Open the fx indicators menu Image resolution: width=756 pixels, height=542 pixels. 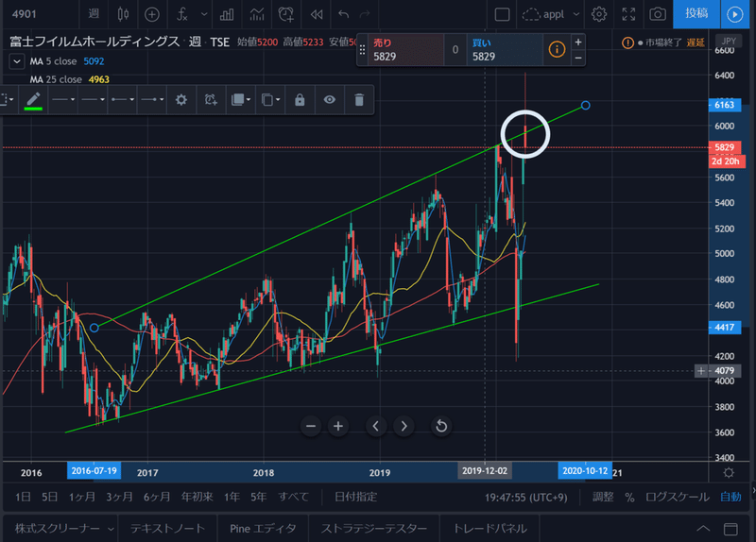[181, 14]
